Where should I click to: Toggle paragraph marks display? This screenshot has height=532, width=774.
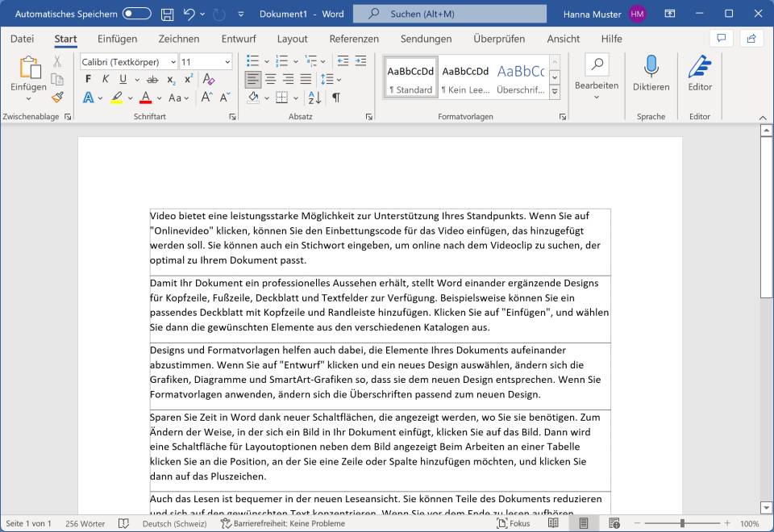coord(335,98)
